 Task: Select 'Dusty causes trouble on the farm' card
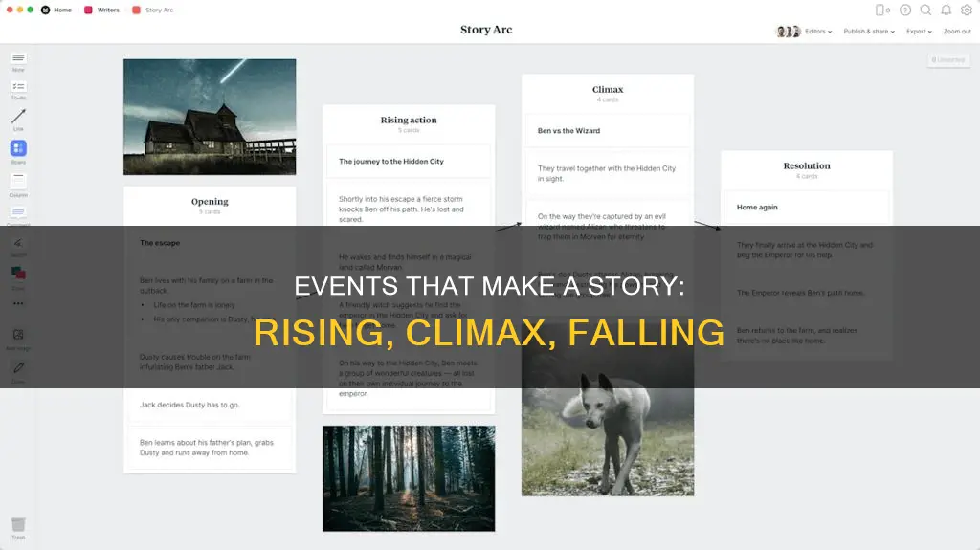click(210, 362)
